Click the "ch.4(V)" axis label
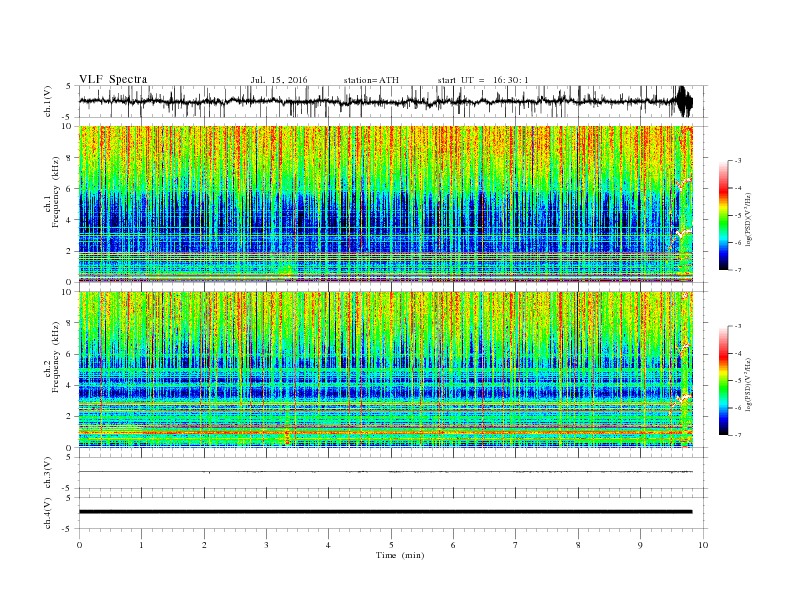792x612 pixels. tap(48, 513)
